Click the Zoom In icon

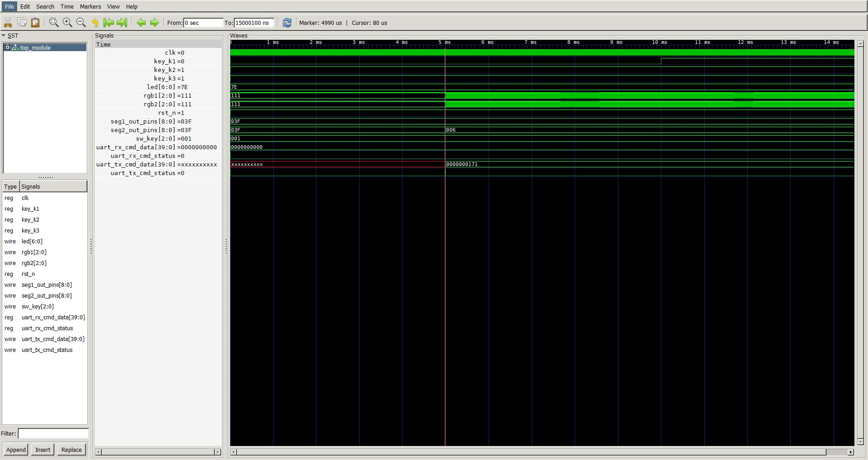click(x=67, y=23)
